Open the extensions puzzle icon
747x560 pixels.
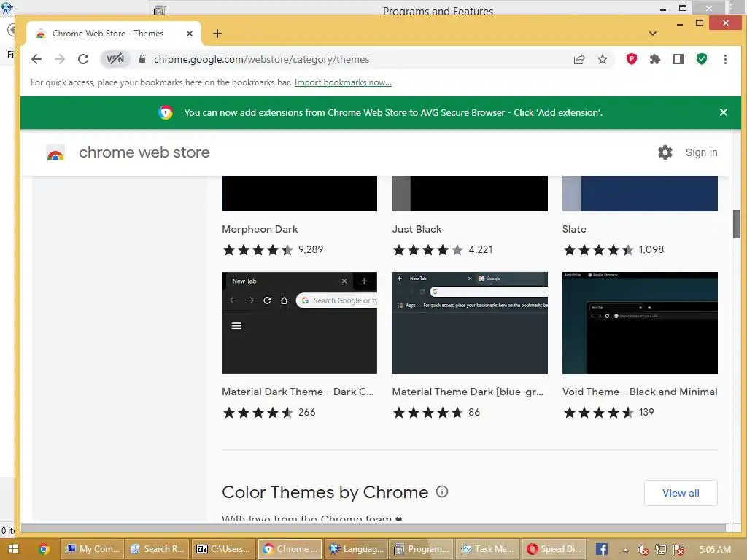(x=654, y=59)
